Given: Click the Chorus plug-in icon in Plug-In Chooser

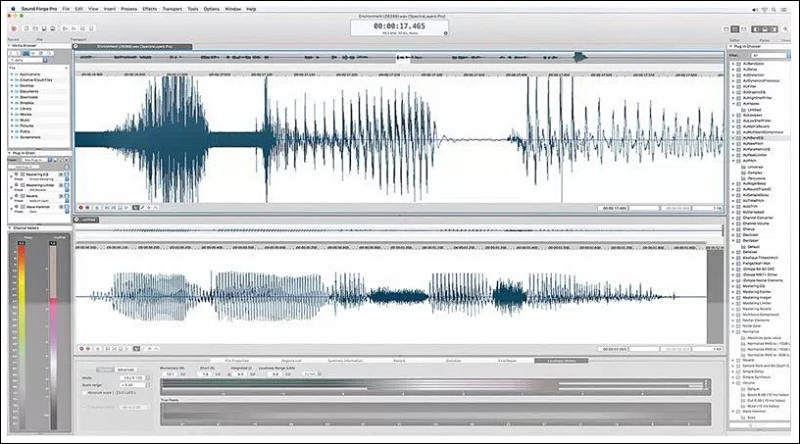Looking at the screenshot, I should [x=738, y=229].
